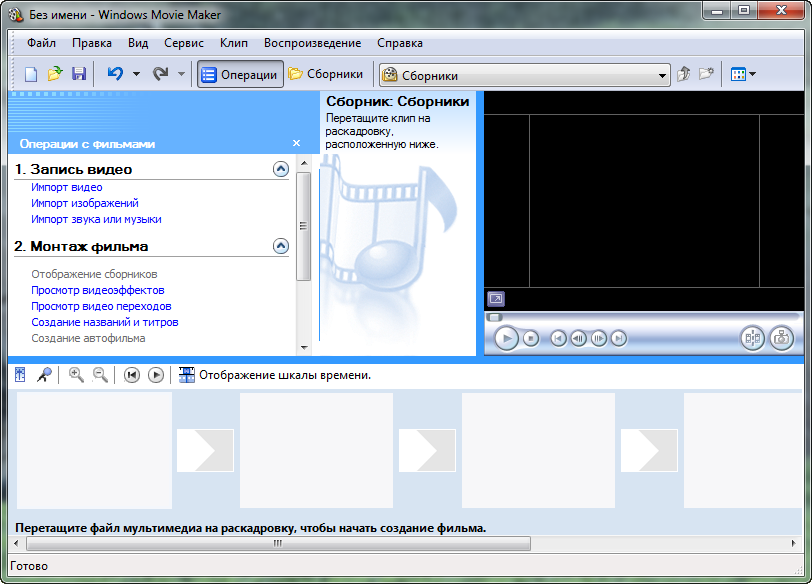Click the storyboard scrollbar right arrow

coord(793,543)
